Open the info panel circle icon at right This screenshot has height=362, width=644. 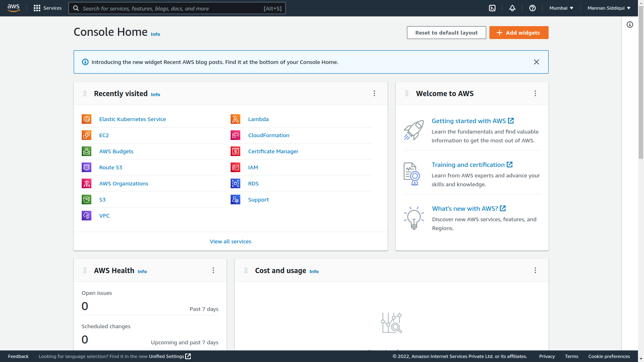[x=630, y=25]
